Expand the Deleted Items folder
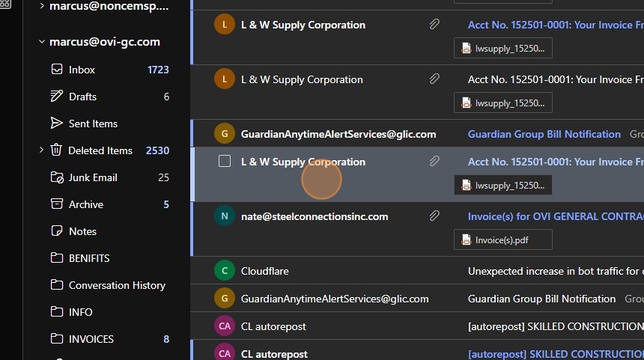Viewport: 644px width, 360px height. click(x=41, y=150)
